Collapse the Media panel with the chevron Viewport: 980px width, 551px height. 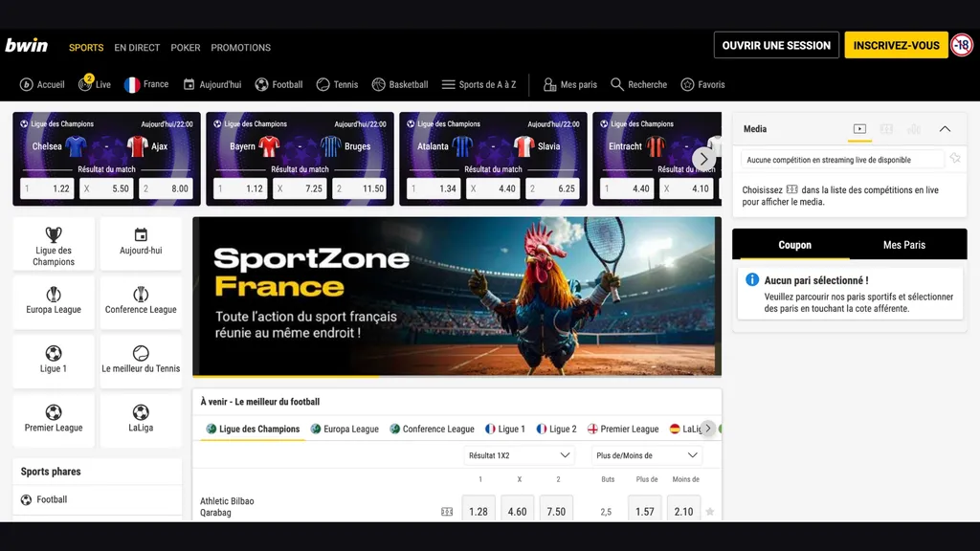pyautogui.click(x=946, y=128)
